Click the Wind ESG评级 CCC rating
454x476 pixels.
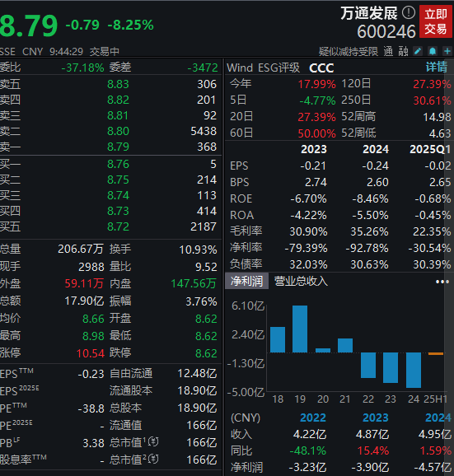pos(321,68)
